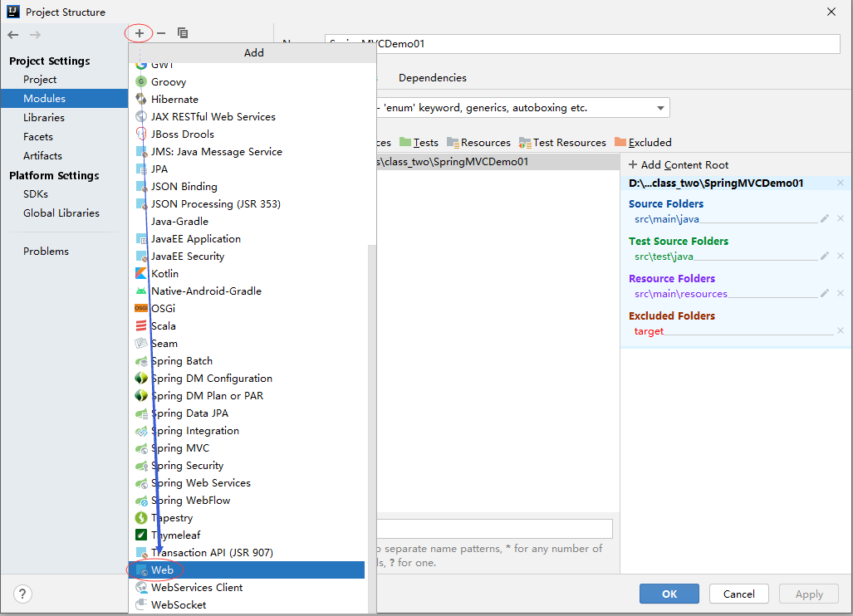Click the WebSocket framework icon
Screen dimensions: 853x616
point(141,604)
